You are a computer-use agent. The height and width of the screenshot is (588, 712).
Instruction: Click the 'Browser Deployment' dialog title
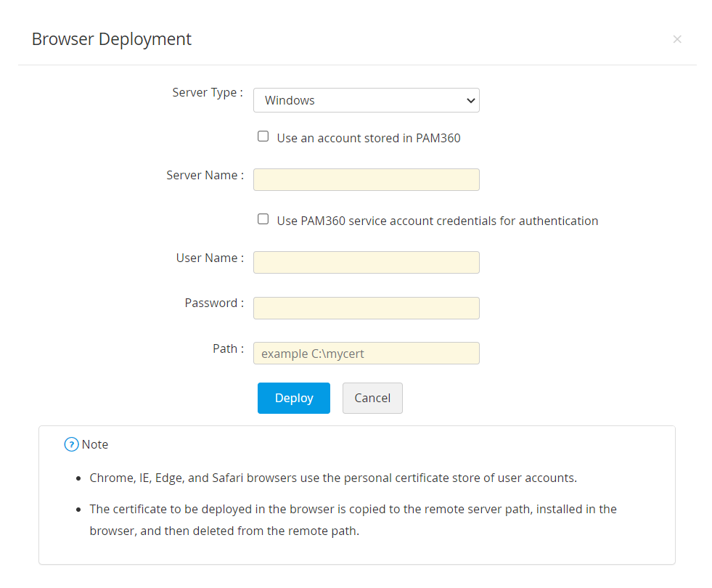tap(112, 39)
